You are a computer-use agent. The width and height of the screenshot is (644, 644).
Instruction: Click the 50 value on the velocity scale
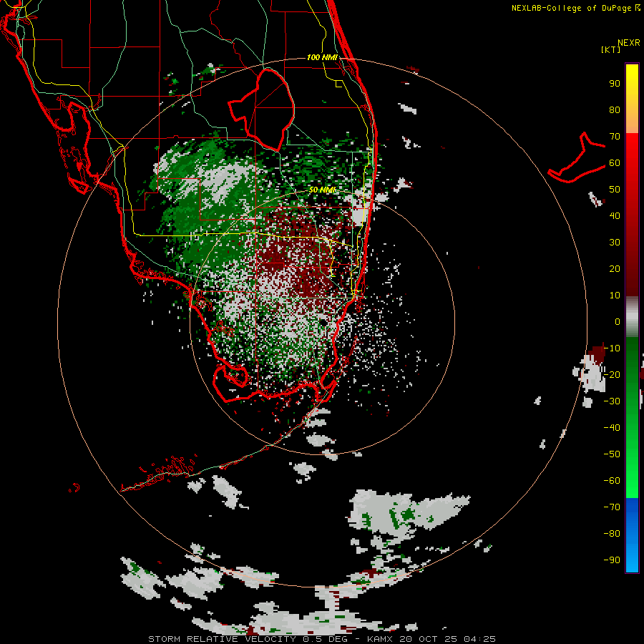pos(615,190)
